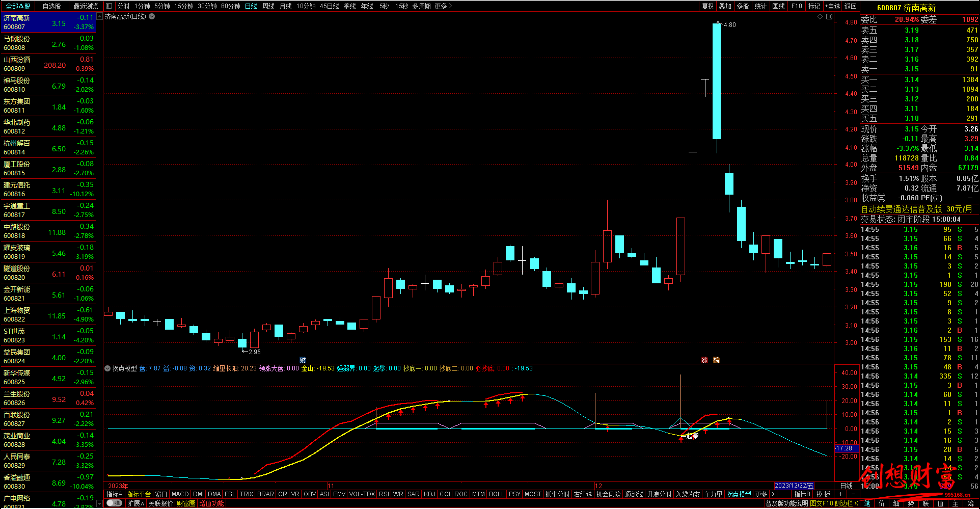This screenshot has width=980, height=509.
Task: Choose BOLL indicator tab
Action: point(497,494)
